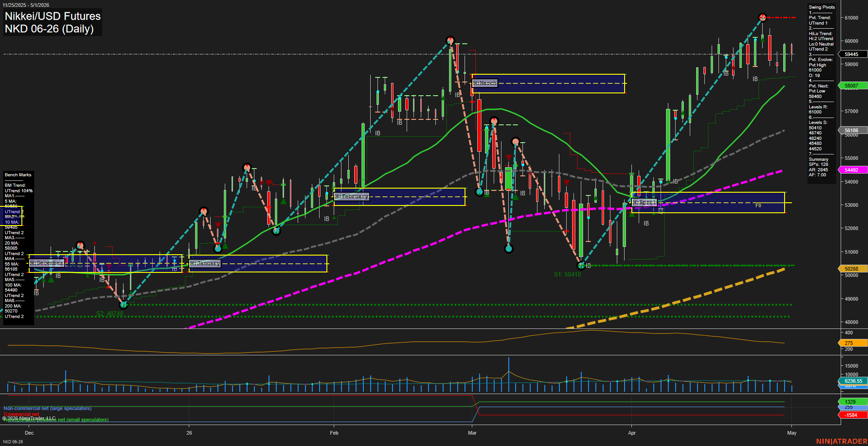Image resolution: width=868 pixels, height=446 pixels.
Task: Click 44520 in the Levels S list
Action: (815, 149)
